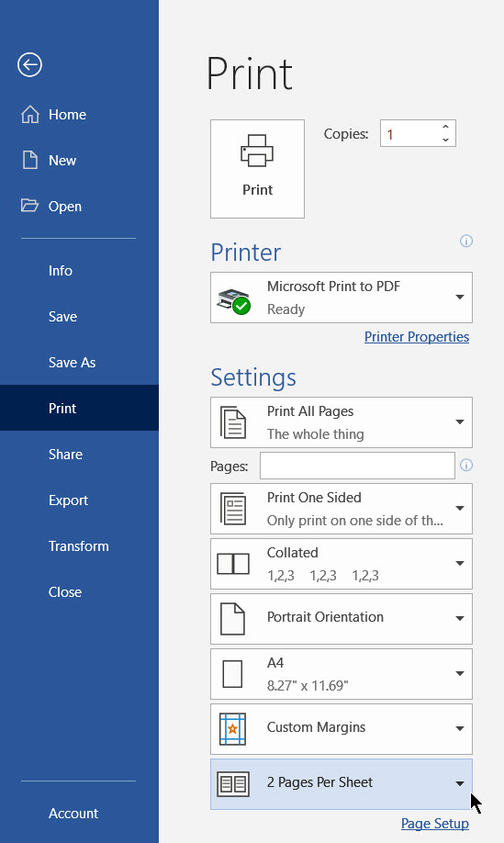Open the Page Setup link

point(434,824)
